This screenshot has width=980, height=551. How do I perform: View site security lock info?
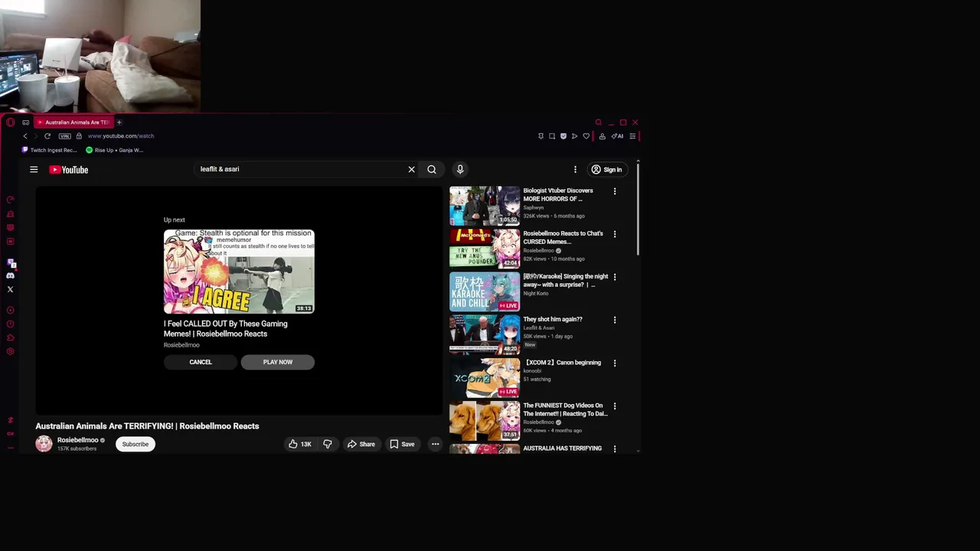coord(79,136)
